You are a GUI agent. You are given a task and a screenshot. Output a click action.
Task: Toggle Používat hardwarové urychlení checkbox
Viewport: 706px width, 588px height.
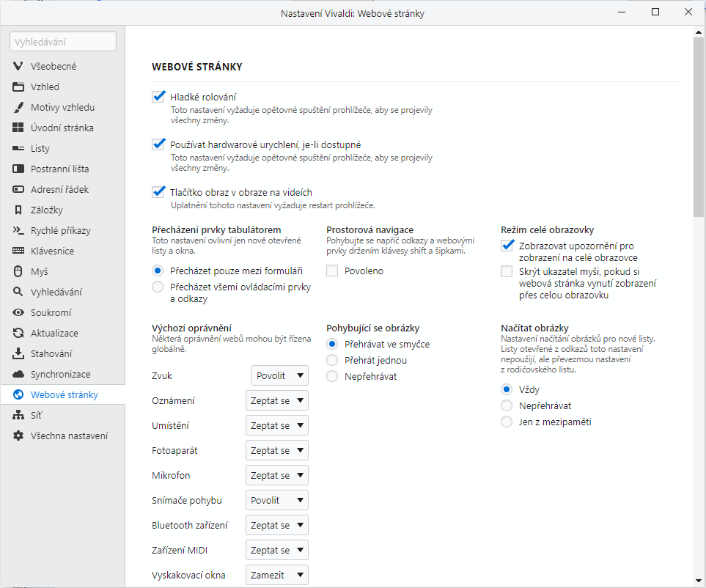pos(158,144)
